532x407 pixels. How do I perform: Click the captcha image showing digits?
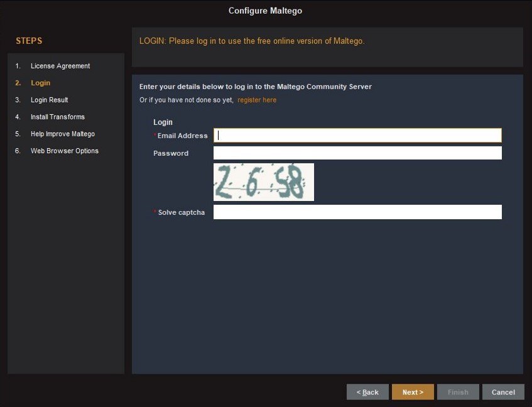pyautogui.click(x=263, y=182)
